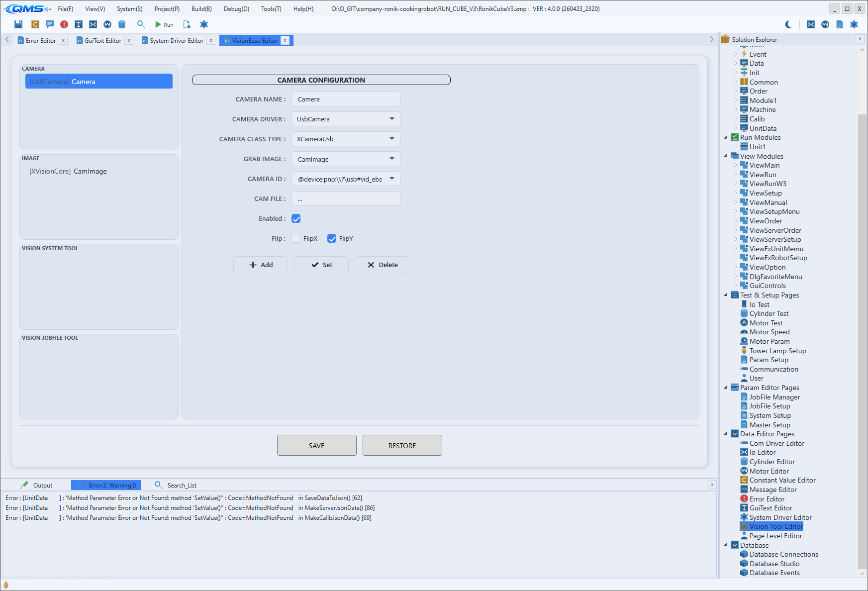Select the SaveDataToJson error line

tap(184, 498)
